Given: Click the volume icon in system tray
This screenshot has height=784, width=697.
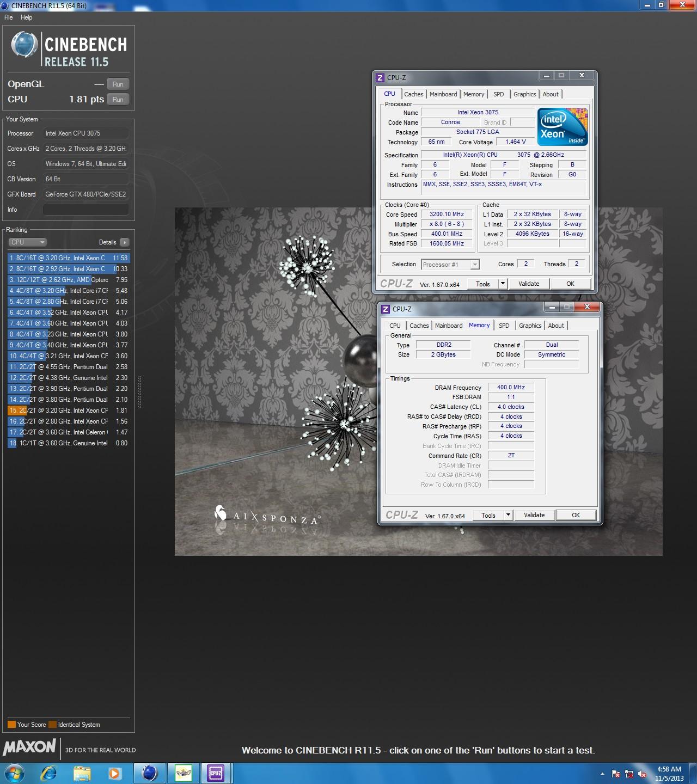Looking at the screenshot, I should point(642,774).
